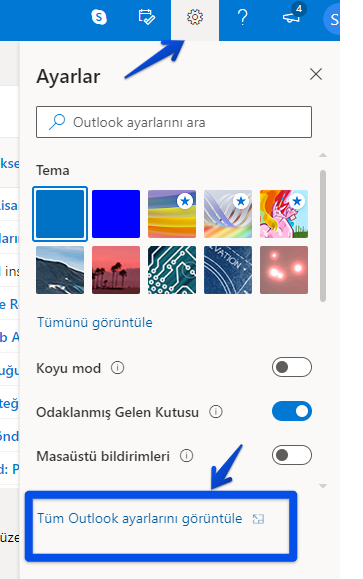Open the help question mark icon
This screenshot has height=579, width=363.
click(242, 17)
